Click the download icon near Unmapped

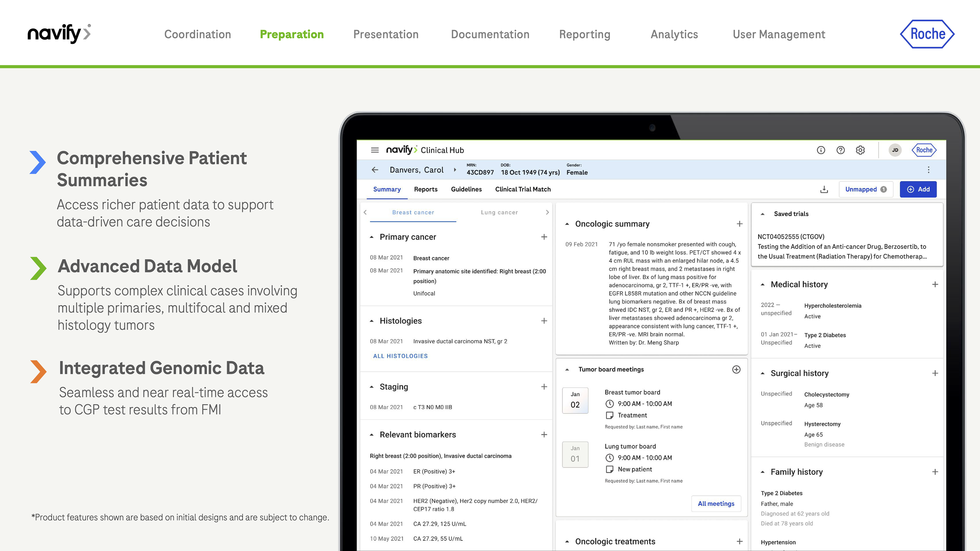[x=824, y=189]
